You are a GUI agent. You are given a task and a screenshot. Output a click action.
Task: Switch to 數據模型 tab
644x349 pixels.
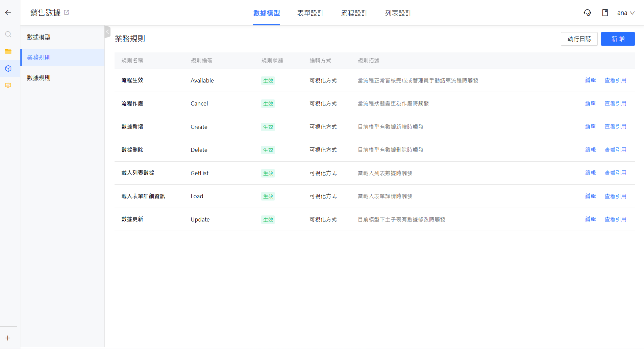(x=267, y=13)
